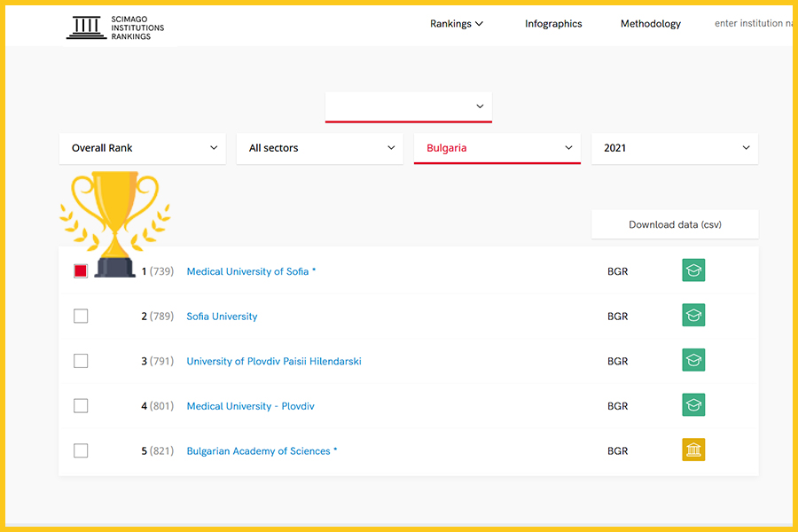Click the BGR code for Sofia University

[617, 317]
